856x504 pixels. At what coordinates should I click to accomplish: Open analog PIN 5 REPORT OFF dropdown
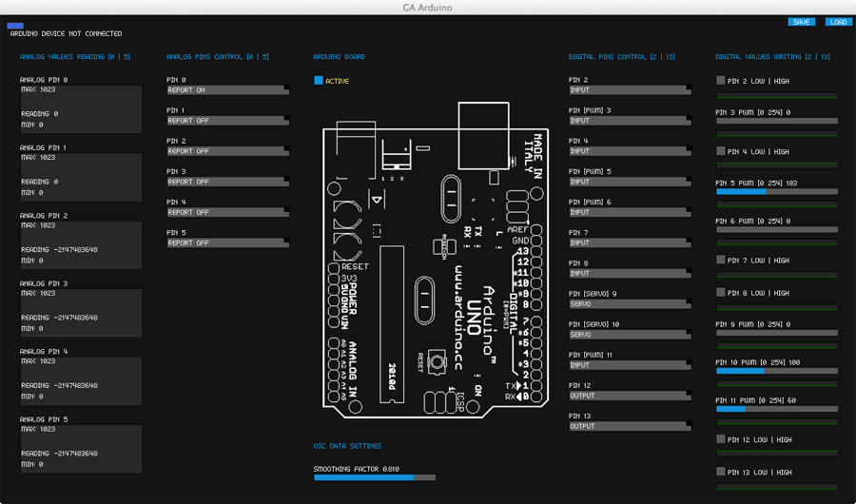(x=228, y=243)
